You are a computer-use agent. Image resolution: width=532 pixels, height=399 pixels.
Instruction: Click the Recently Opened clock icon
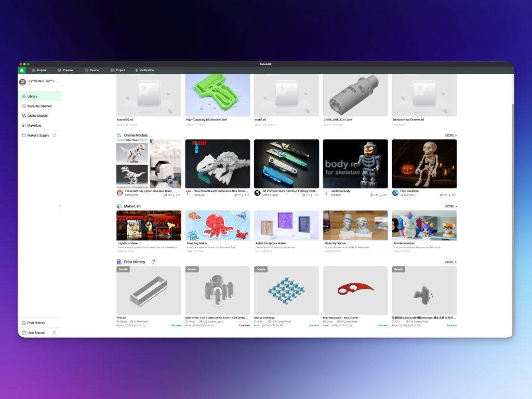(x=24, y=106)
